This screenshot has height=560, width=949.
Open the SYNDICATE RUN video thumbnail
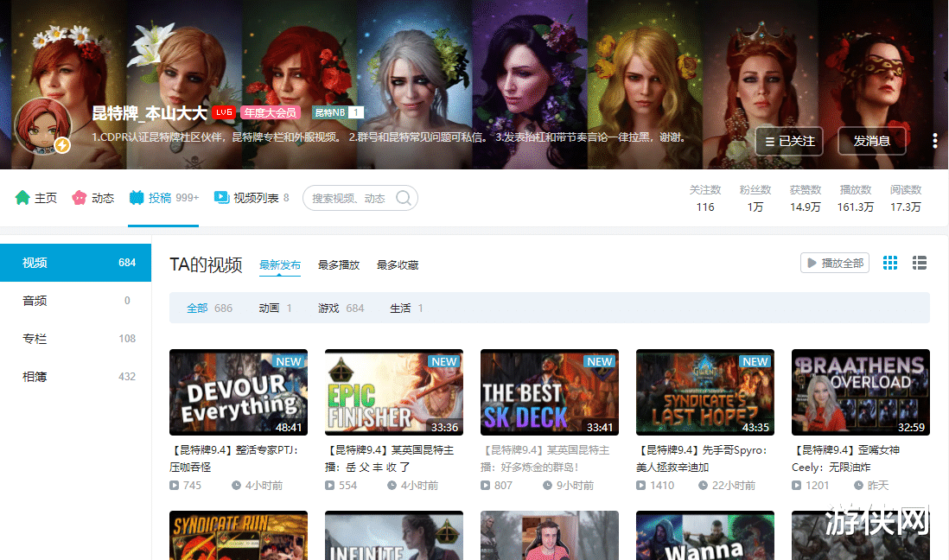tap(239, 536)
